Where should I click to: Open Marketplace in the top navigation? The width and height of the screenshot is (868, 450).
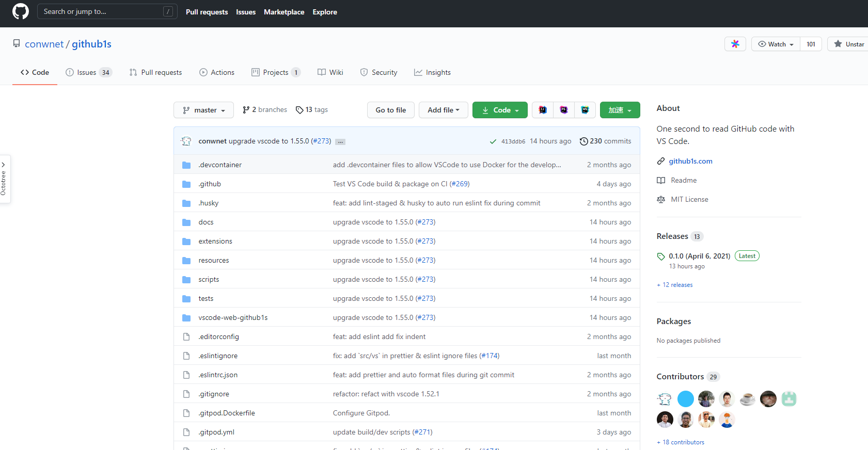[x=284, y=12]
